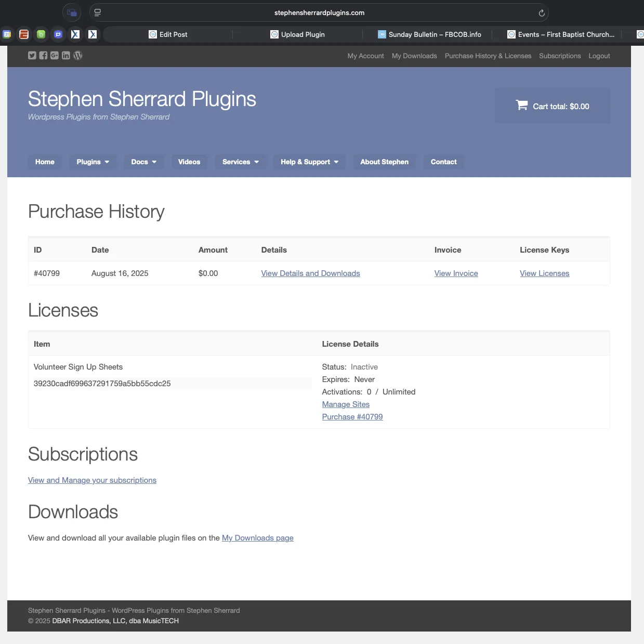Expand the Plugins dropdown menu
Viewport: 644px width, 644px height.
pos(93,162)
